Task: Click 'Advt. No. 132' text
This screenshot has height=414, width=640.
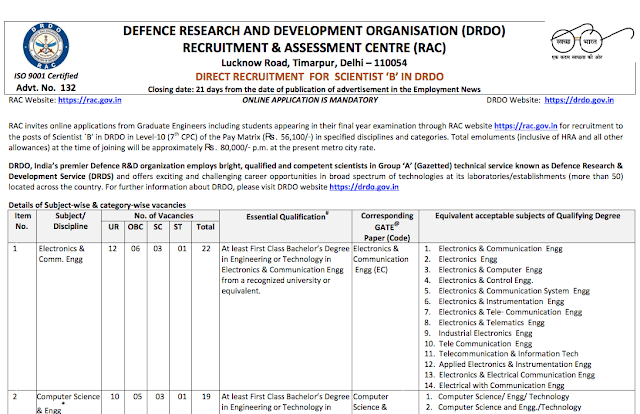Action: (x=46, y=87)
